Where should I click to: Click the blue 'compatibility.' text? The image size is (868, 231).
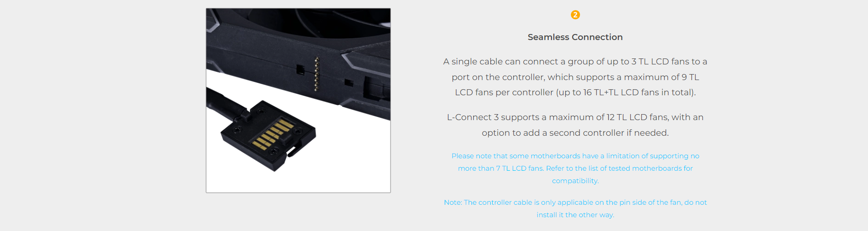[575, 181]
